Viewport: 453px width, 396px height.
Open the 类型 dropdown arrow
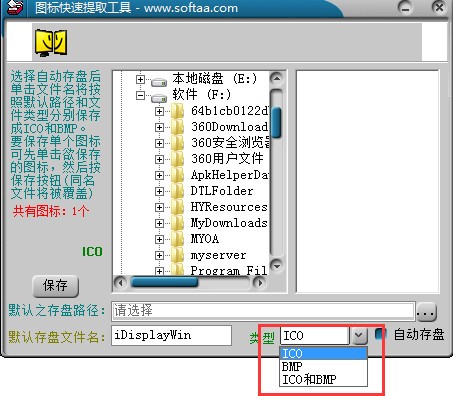point(359,335)
